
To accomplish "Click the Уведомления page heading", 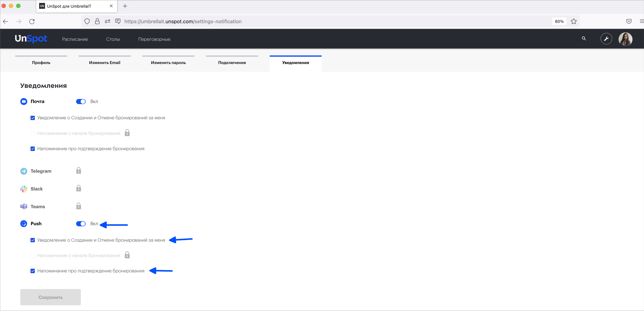I will [x=44, y=86].
